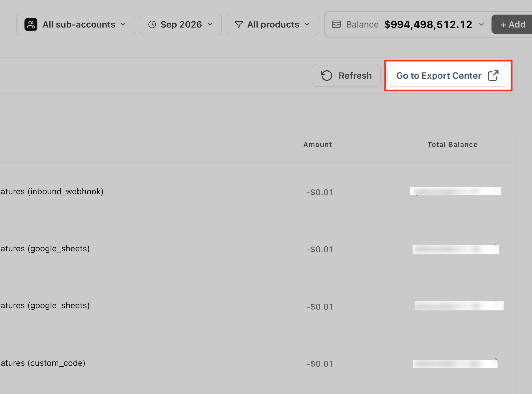Click the clock icon beside Sep 2026

pyautogui.click(x=152, y=24)
